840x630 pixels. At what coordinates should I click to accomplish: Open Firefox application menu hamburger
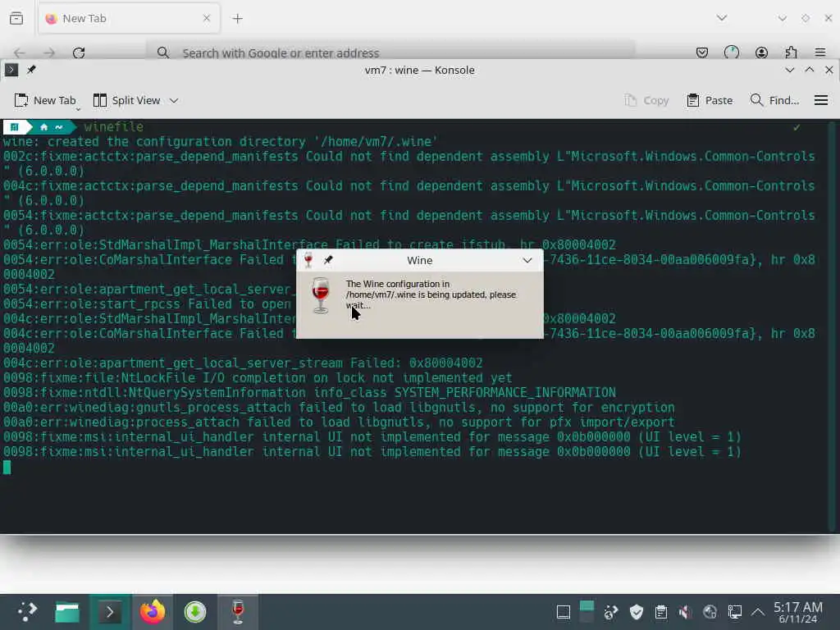tap(820, 52)
